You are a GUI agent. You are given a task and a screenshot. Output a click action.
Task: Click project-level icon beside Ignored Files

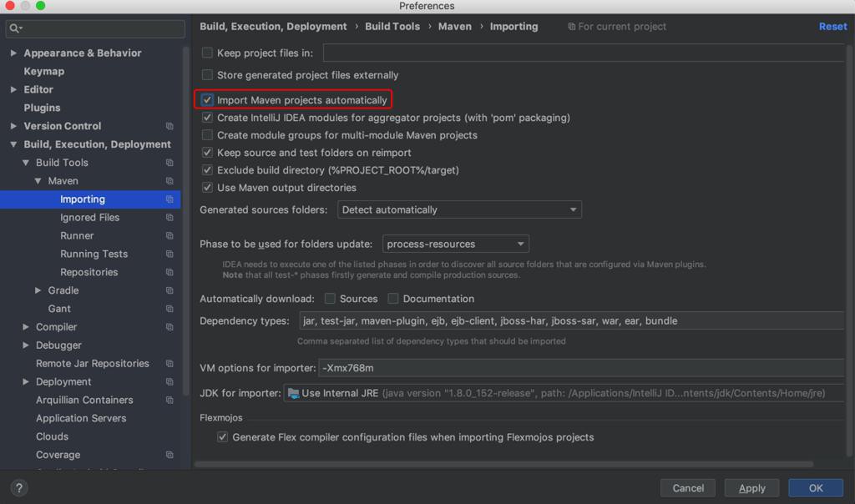[169, 218]
